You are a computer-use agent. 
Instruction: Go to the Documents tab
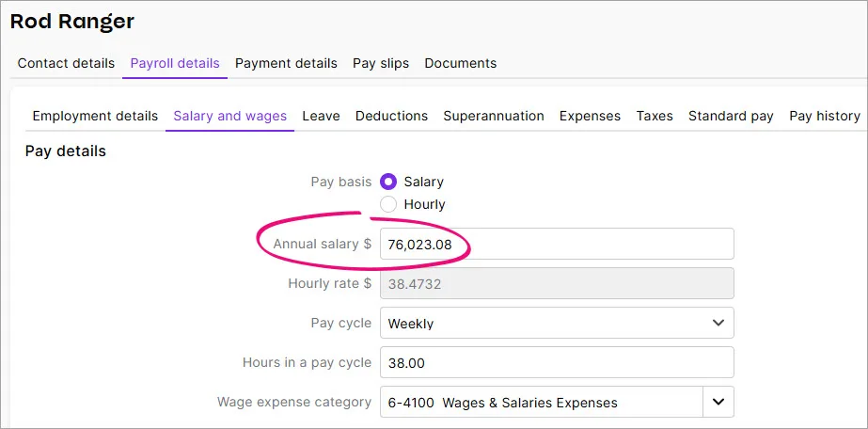point(461,63)
